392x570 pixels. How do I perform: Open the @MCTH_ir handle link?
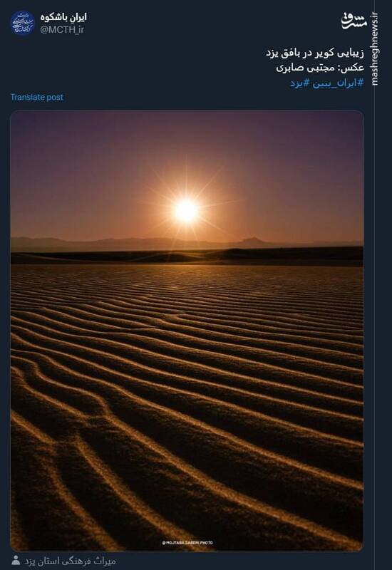[62, 30]
